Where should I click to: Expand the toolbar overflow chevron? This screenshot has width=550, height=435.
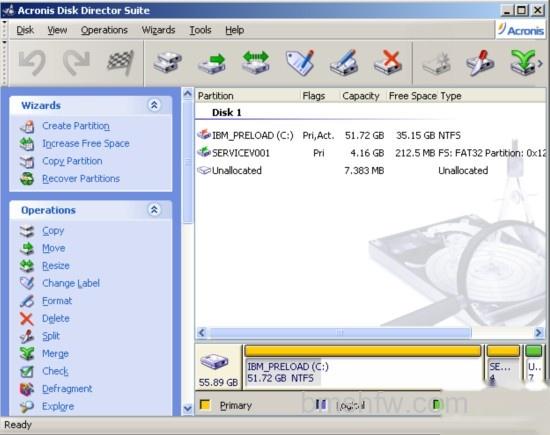(x=540, y=63)
